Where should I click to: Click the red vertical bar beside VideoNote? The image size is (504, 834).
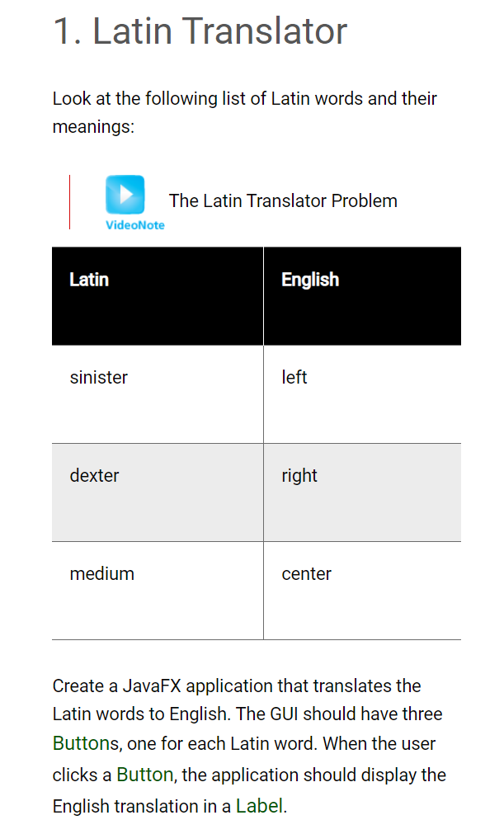pos(69,202)
